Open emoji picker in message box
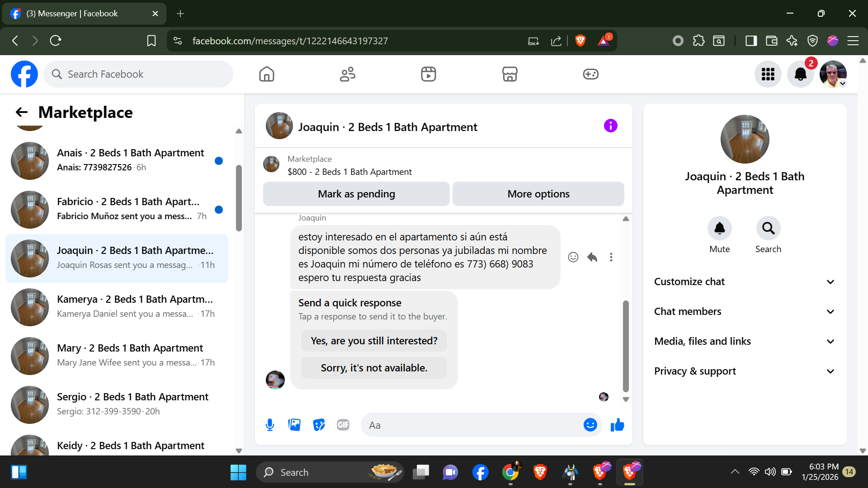 (x=590, y=425)
